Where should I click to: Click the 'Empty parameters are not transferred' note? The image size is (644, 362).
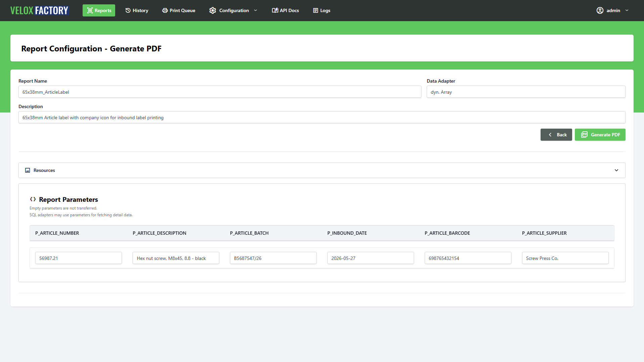[x=63, y=208]
